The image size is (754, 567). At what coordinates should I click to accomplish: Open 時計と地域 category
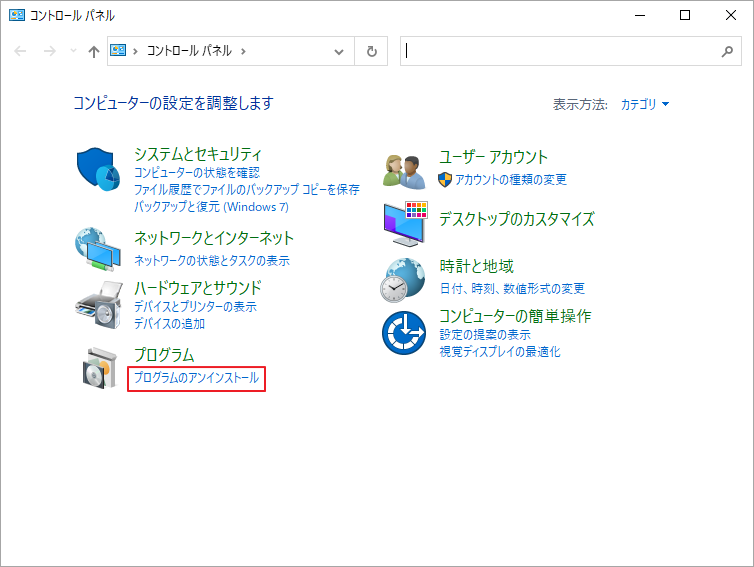tap(477, 266)
